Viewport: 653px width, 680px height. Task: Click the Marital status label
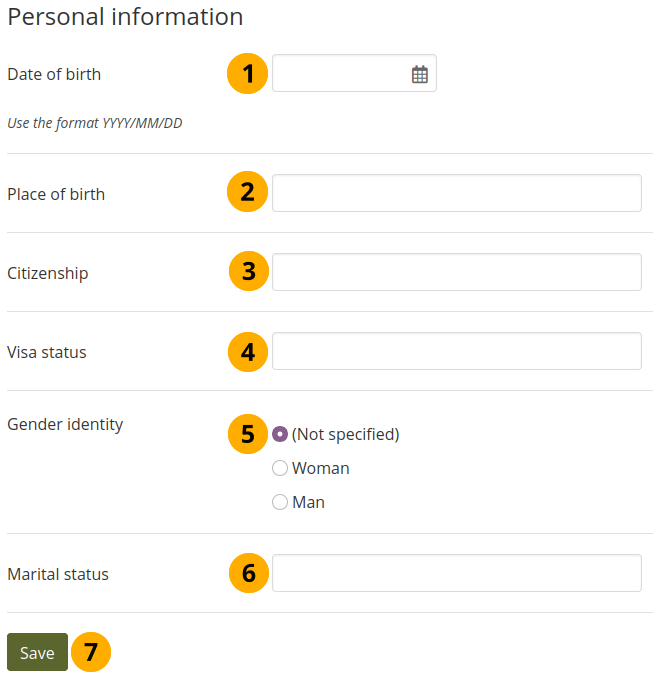pyautogui.click(x=58, y=574)
